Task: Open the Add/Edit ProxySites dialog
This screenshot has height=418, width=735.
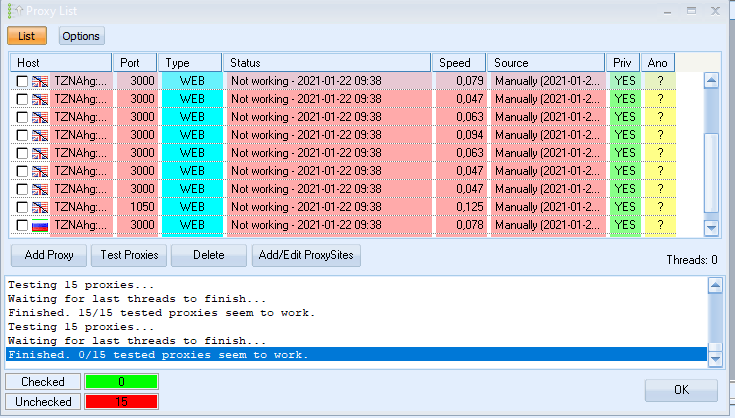Action: click(x=306, y=255)
